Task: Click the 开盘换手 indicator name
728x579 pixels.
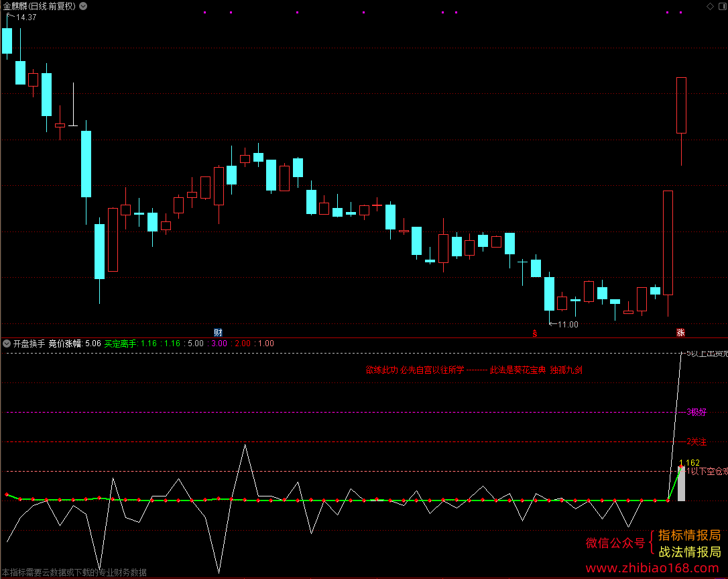Action: point(29,344)
